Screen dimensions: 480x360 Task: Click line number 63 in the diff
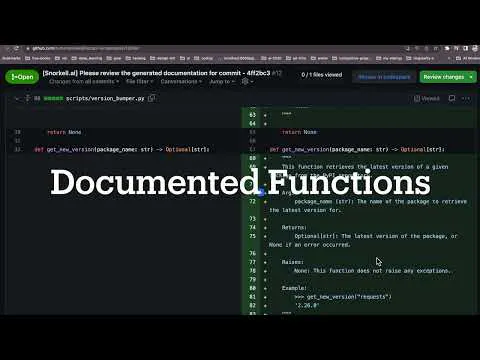[252, 115]
